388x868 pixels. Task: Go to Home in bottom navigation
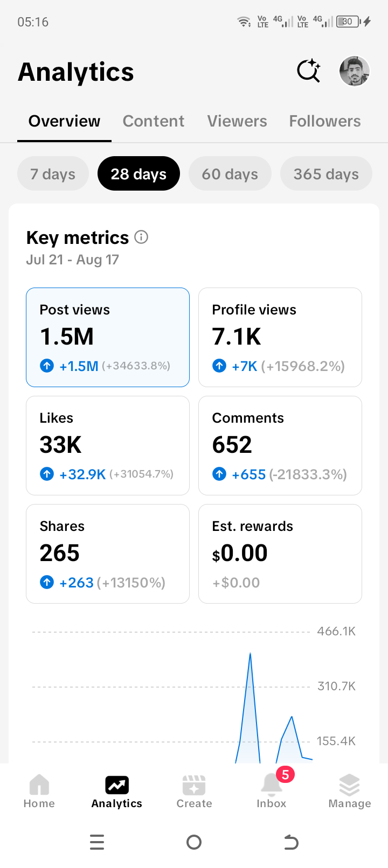pyautogui.click(x=39, y=791)
